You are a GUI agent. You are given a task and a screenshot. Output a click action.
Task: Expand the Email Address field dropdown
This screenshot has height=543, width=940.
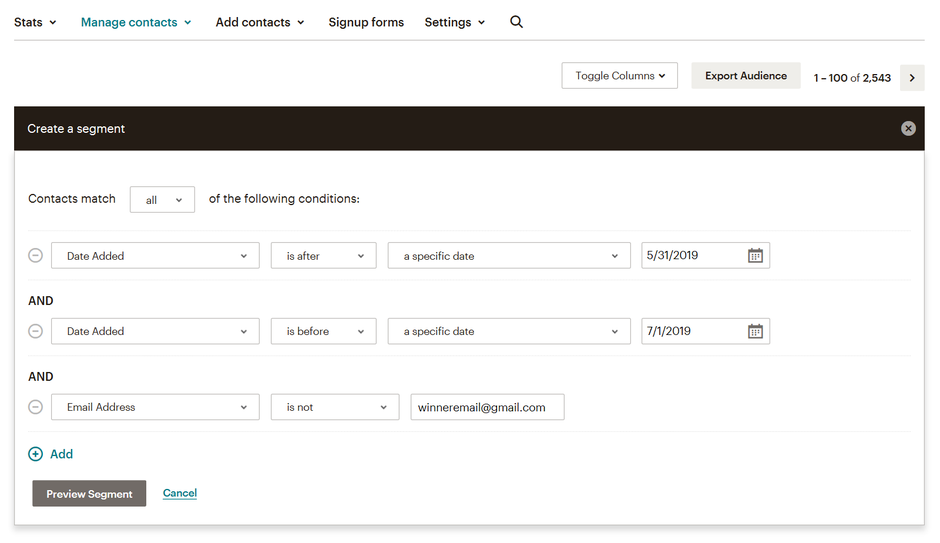[155, 408]
